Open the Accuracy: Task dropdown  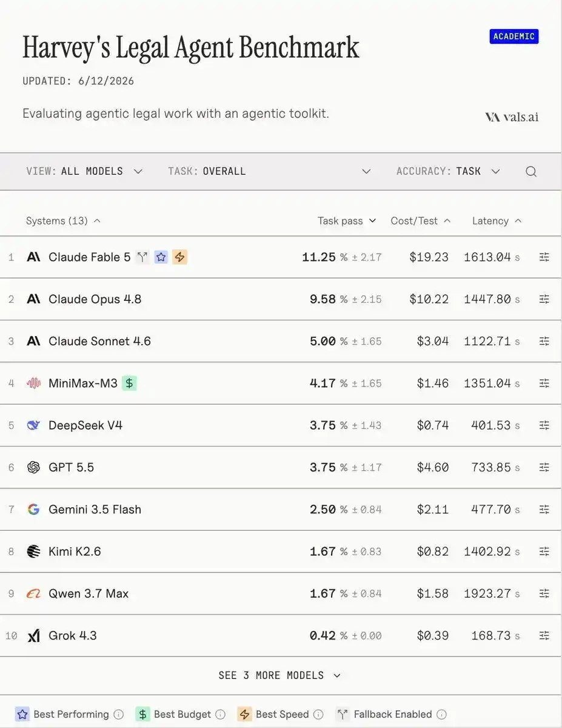449,171
